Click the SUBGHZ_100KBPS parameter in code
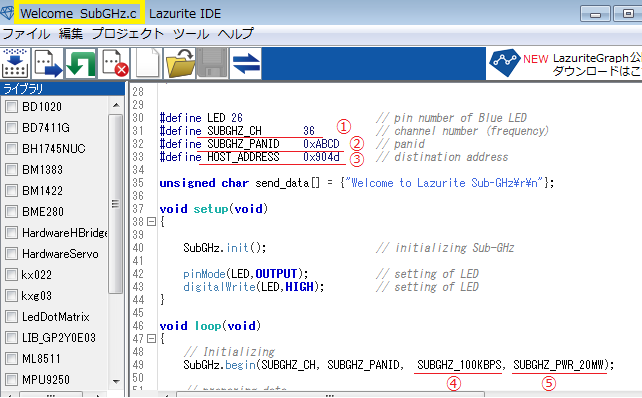 [x=459, y=365]
